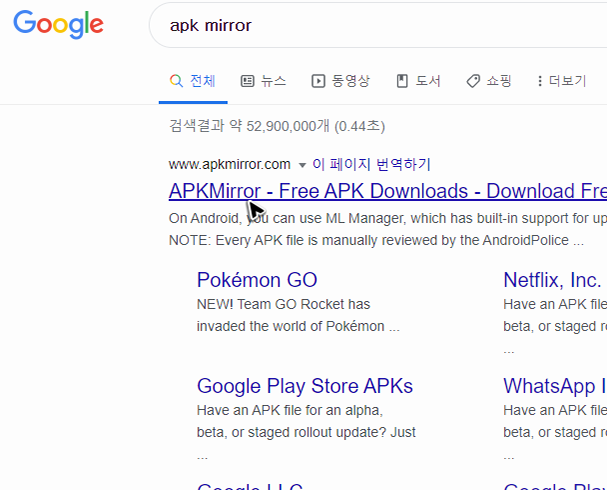Viewport: 607px width, 490px height.
Task: Click the play icon beside 동영상
Action: coord(318,81)
